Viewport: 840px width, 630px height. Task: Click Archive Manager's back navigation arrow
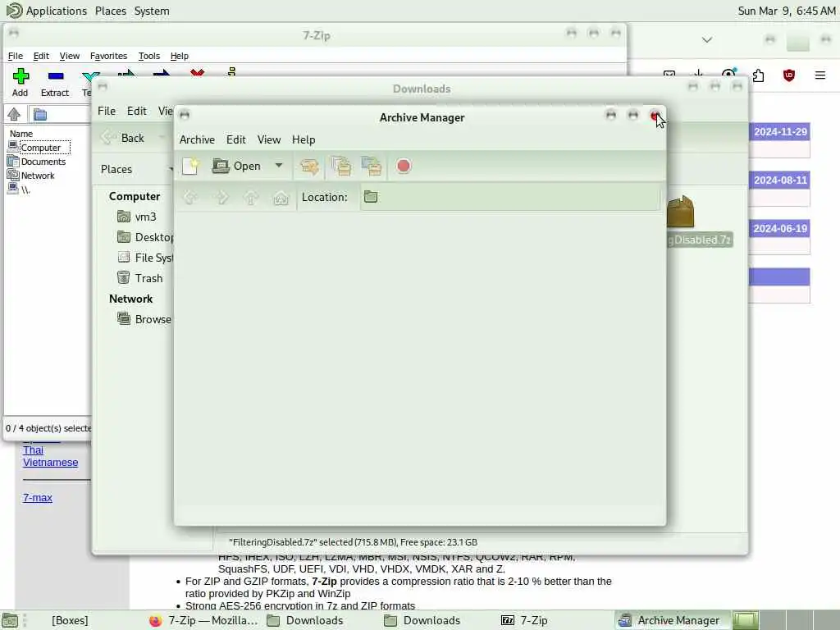coord(190,198)
